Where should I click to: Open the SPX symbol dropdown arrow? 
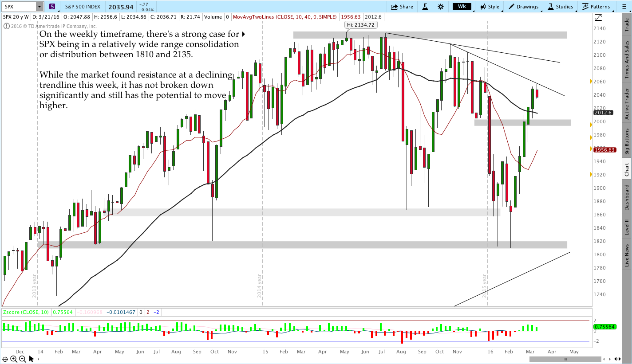coord(39,7)
